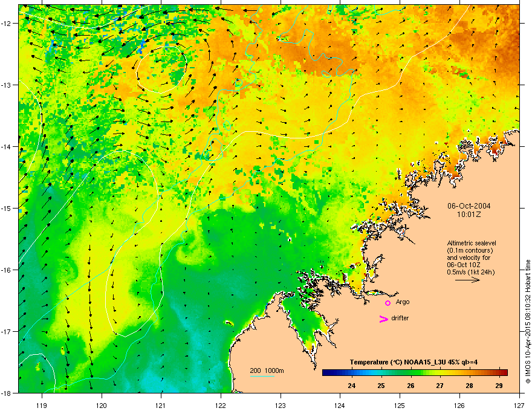532x411 pixels.
Task: Click the '10:01Z' time text
Action: point(469,215)
